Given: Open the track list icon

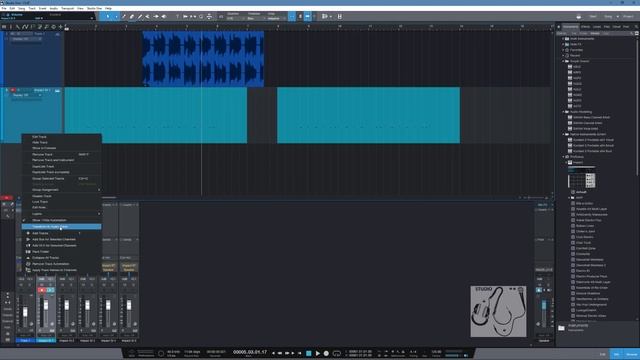Looking at the screenshot, I should 4,27.
